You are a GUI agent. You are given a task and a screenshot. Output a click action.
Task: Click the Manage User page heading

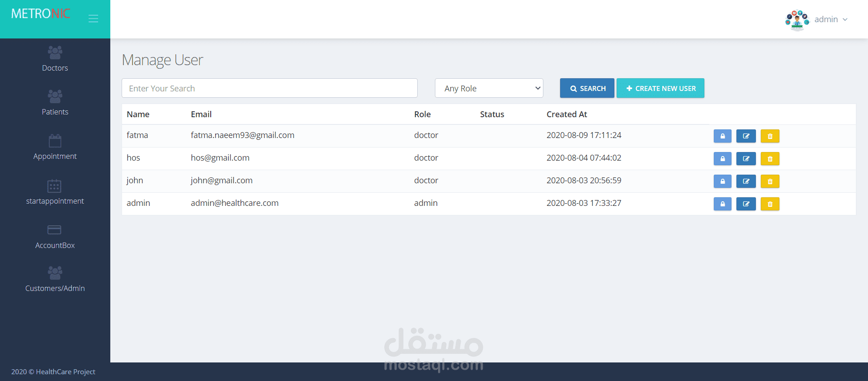[x=162, y=60]
